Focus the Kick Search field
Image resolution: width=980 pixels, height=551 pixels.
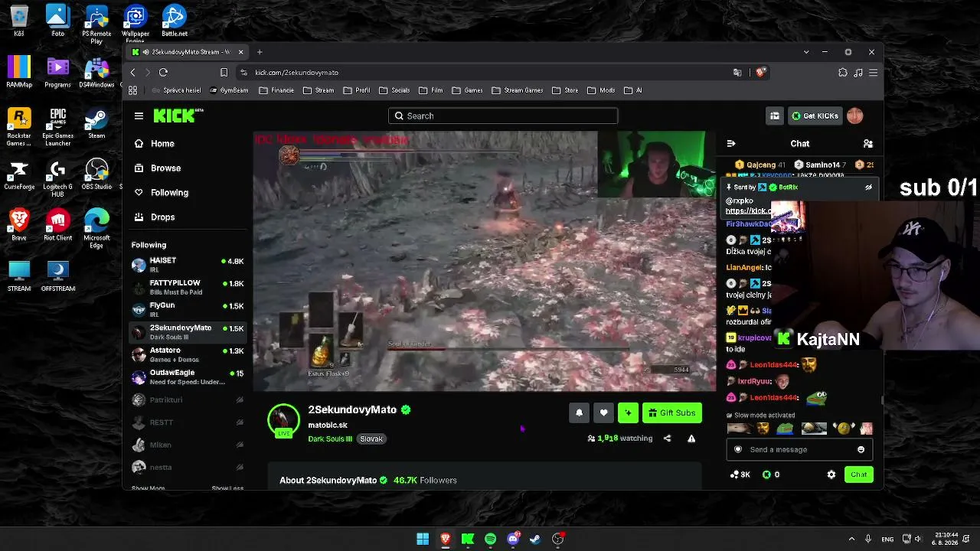click(503, 116)
